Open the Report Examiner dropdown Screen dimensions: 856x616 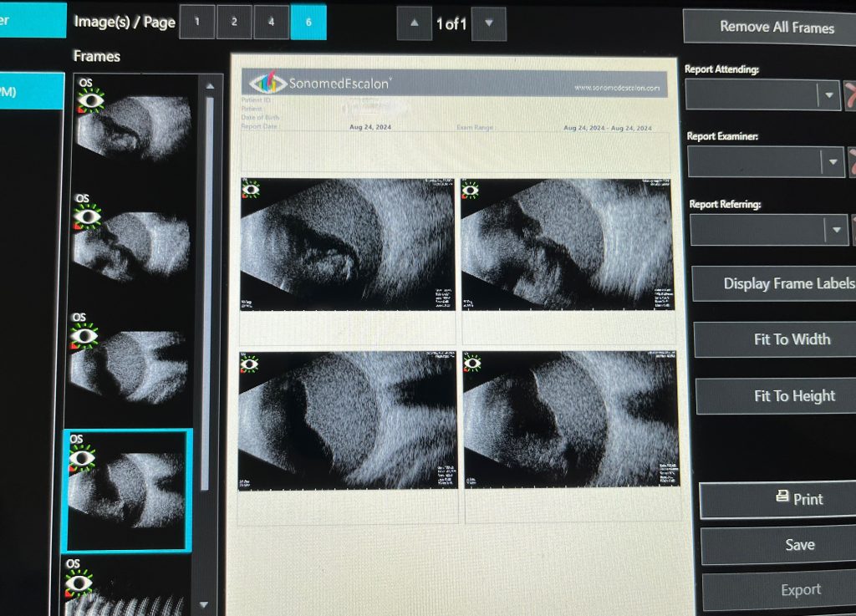tap(833, 162)
